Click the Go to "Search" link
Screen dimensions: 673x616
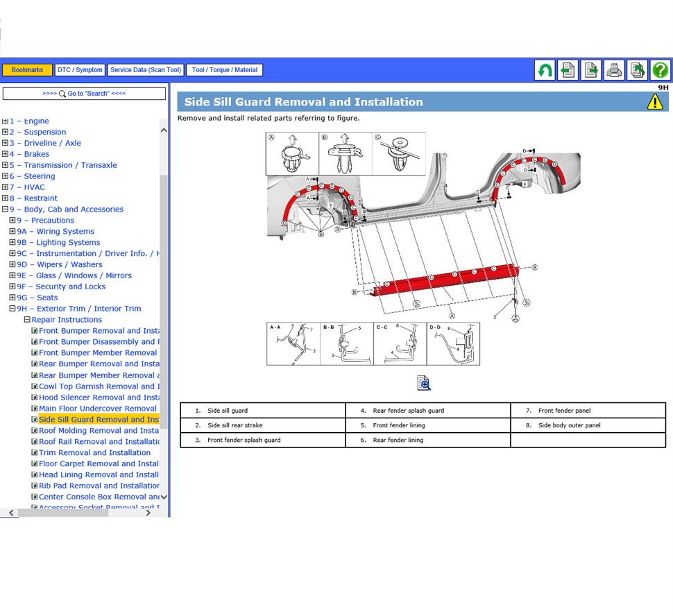point(84,94)
